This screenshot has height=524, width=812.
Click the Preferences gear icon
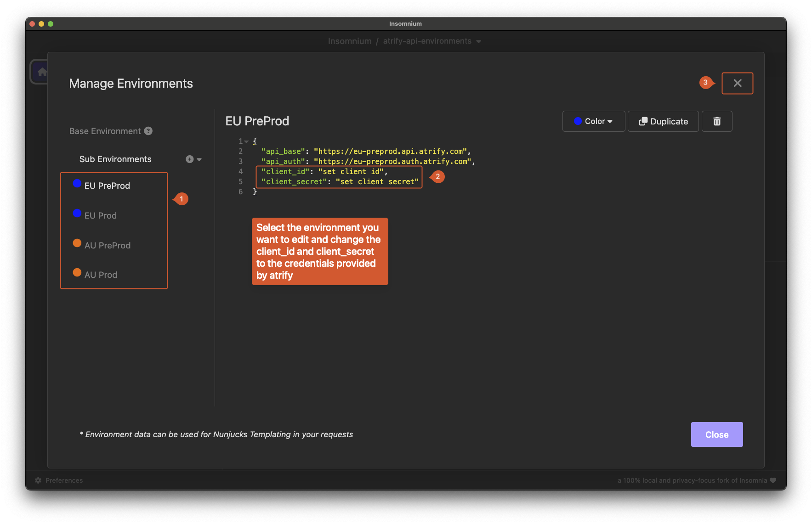click(38, 480)
